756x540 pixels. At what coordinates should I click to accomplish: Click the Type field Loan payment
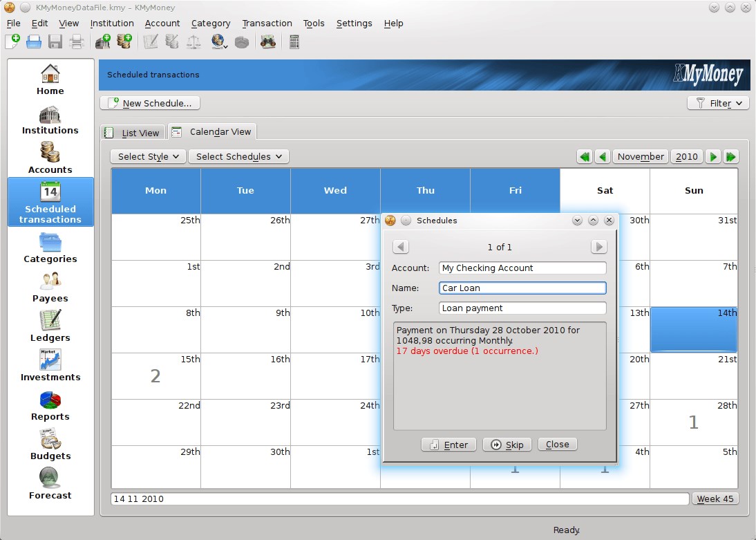tap(522, 308)
